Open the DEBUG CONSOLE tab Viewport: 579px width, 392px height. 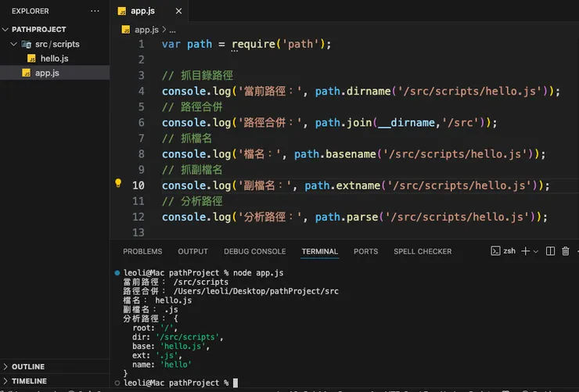pyautogui.click(x=254, y=251)
